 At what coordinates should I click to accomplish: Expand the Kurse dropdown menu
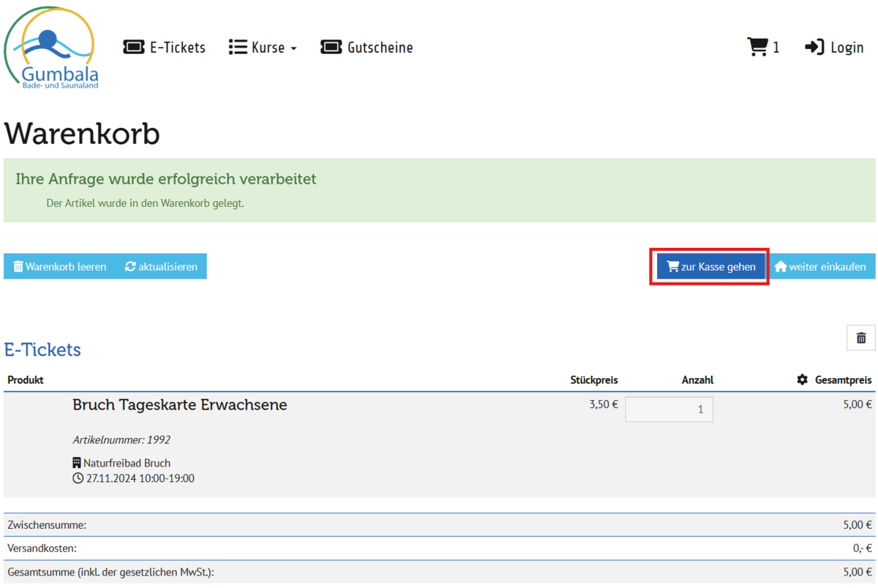coord(263,48)
